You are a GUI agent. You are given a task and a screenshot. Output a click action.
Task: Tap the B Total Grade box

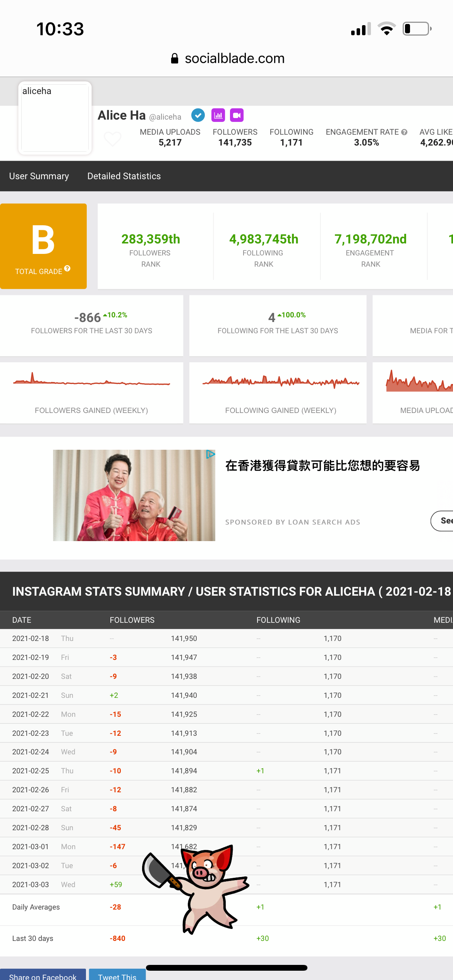pyautogui.click(x=43, y=246)
